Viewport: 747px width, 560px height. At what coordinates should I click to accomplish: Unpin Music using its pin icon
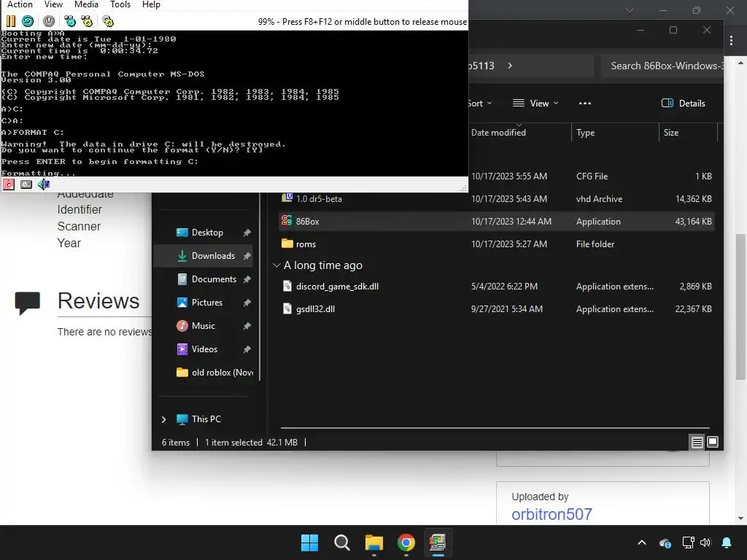click(247, 326)
